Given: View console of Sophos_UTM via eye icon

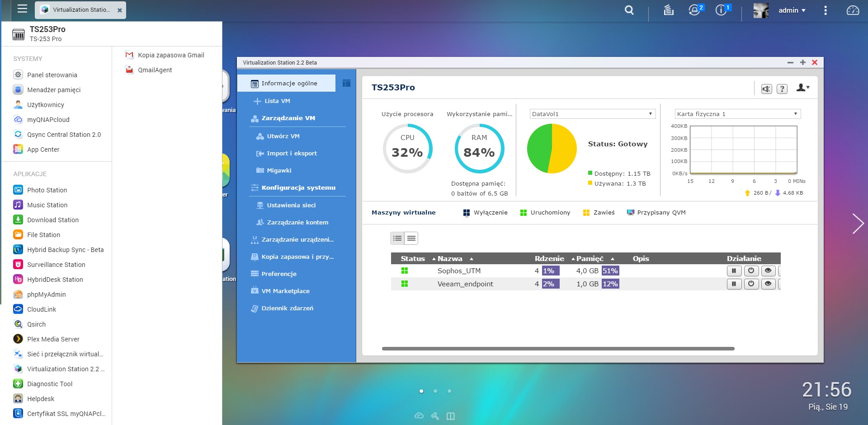Looking at the screenshot, I should 768,271.
